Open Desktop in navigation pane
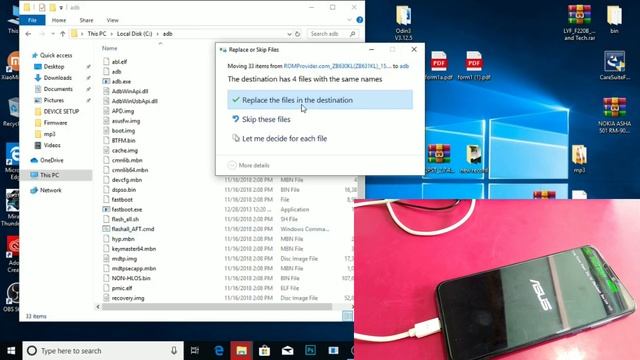Viewport: 640px width, 360px height. [53, 67]
